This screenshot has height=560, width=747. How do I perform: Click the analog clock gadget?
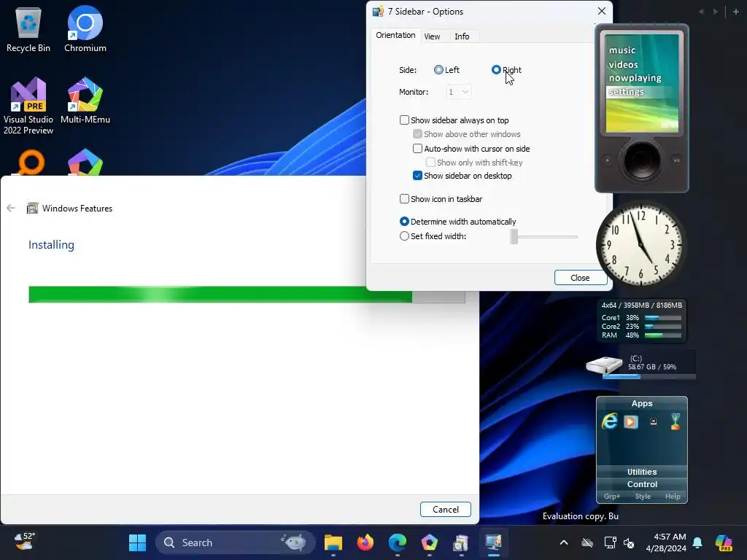(640, 244)
